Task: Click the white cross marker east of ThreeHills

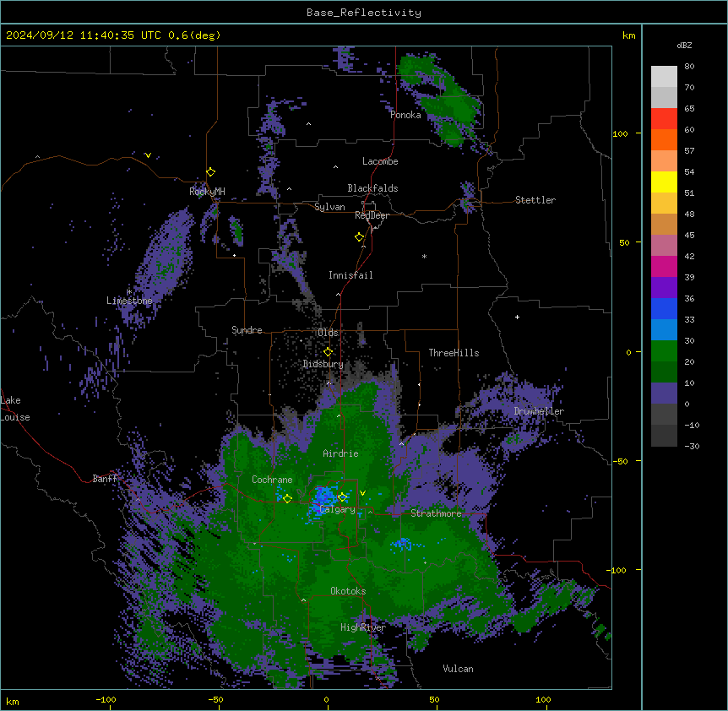Action: click(x=517, y=317)
